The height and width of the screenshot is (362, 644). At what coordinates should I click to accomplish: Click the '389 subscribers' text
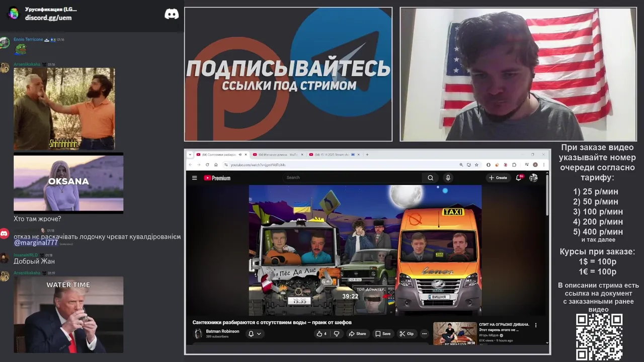217,336
